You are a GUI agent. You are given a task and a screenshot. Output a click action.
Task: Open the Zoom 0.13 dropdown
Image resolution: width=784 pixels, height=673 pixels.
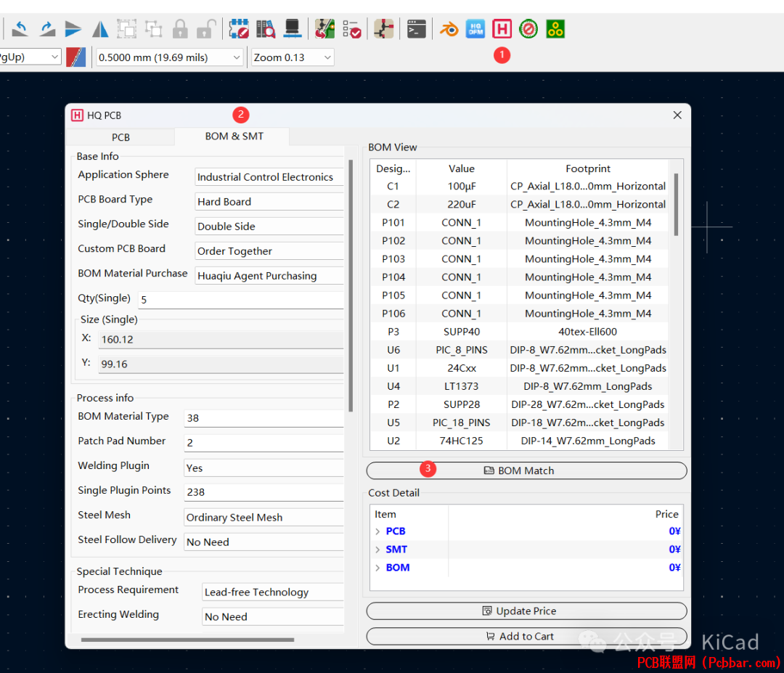click(293, 57)
